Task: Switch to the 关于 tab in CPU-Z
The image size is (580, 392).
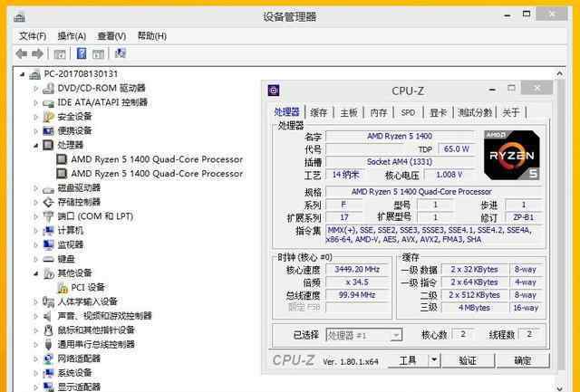Action: pos(510,112)
